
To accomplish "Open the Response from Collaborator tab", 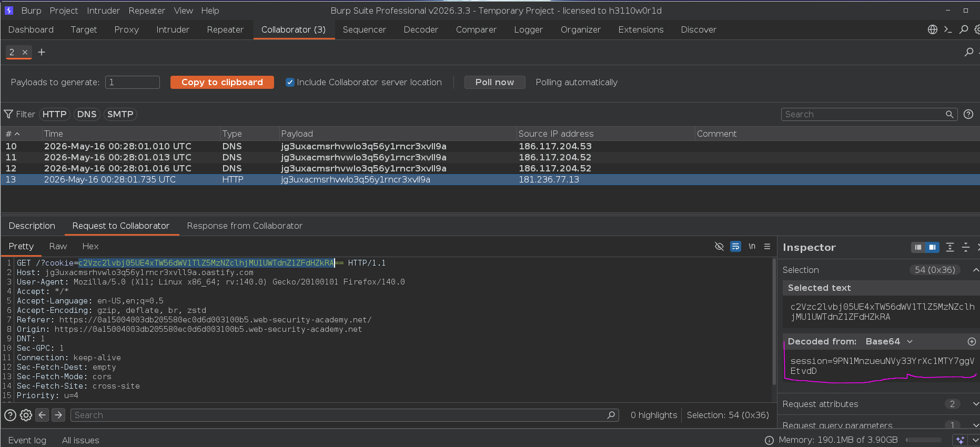I will coord(245,226).
